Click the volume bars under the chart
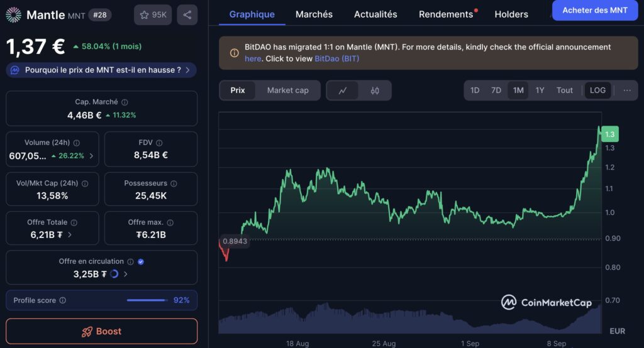This screenshot has height=348, width=644. (x=410, y=319)
